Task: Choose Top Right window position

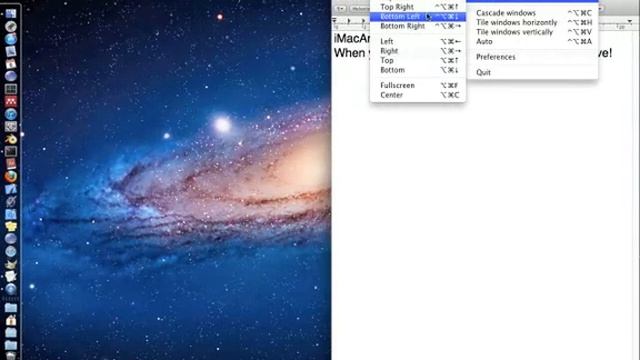Action: 418,7
